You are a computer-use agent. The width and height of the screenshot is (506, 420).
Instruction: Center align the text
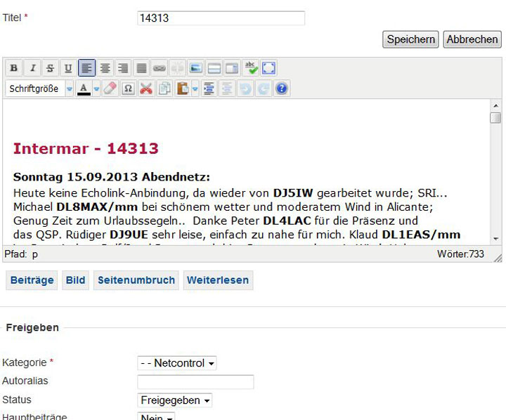105,67
